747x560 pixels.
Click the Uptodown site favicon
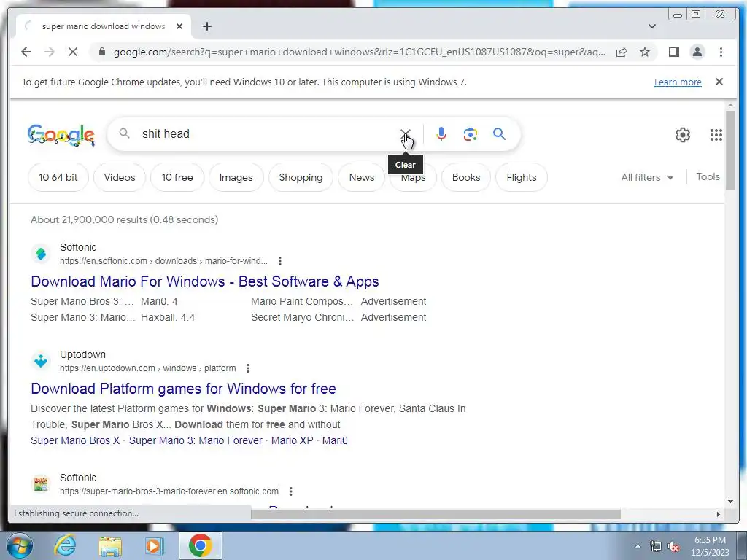click(41, 361)
